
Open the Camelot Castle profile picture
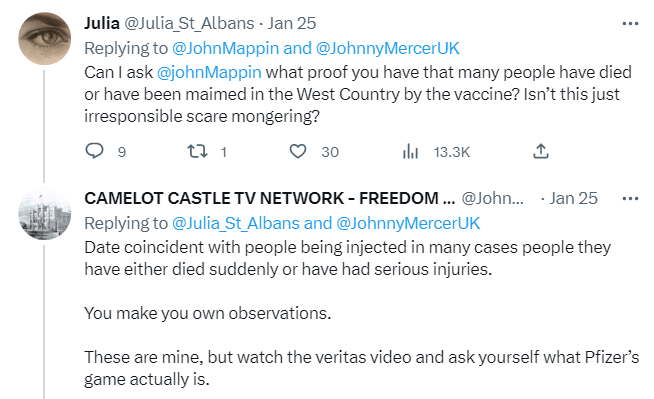(45, 213)
